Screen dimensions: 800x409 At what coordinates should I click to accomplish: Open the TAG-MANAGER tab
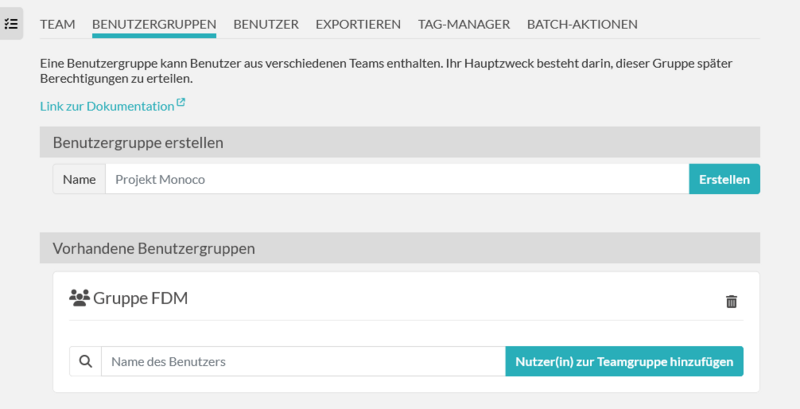click(x=464, y=24)
